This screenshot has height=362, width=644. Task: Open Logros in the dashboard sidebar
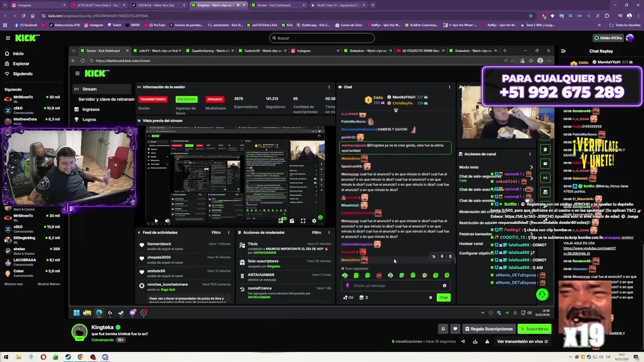pos(86,119)
